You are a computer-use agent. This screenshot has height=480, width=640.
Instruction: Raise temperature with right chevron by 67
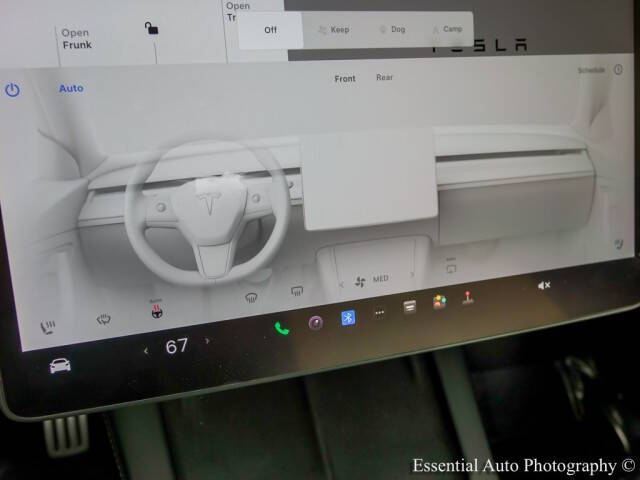pyautogui.click(x=207, y=341)
